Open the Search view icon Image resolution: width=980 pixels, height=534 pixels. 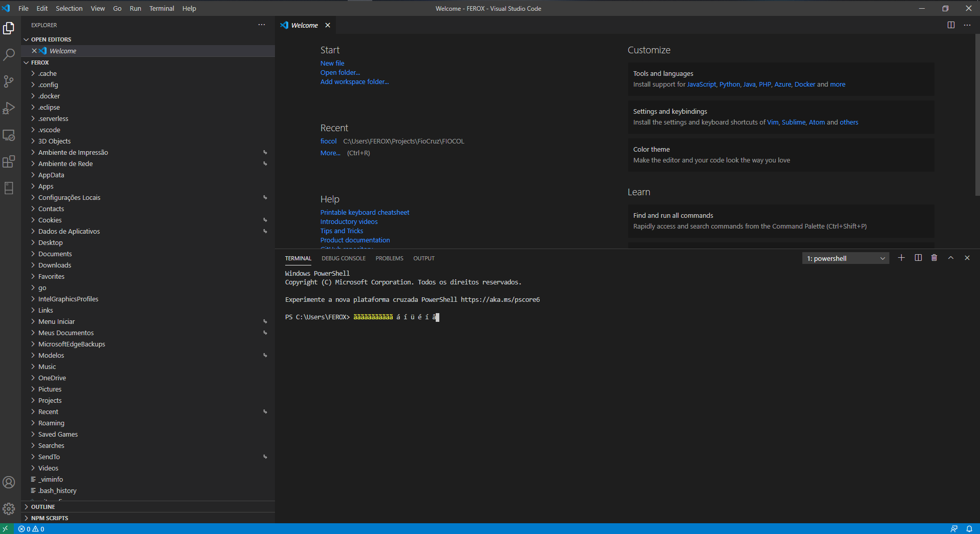tap(9, 55)
